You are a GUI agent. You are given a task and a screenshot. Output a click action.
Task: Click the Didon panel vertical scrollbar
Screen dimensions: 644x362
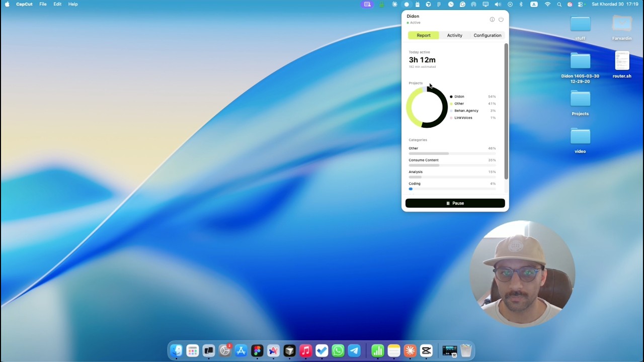click(506, 111)
